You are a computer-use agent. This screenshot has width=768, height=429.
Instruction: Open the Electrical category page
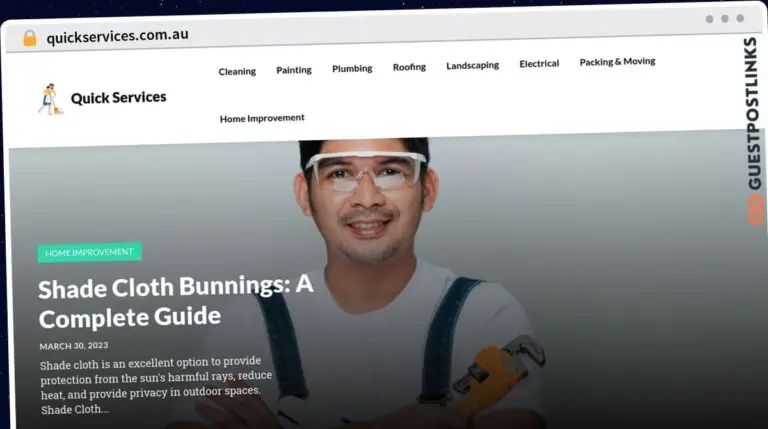click(x=539, y=64)
